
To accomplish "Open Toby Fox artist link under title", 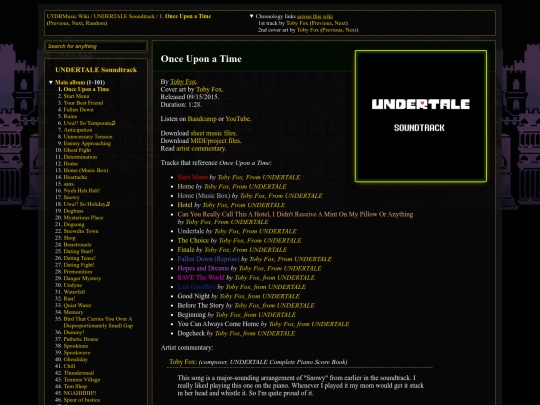I will (183, 82).
